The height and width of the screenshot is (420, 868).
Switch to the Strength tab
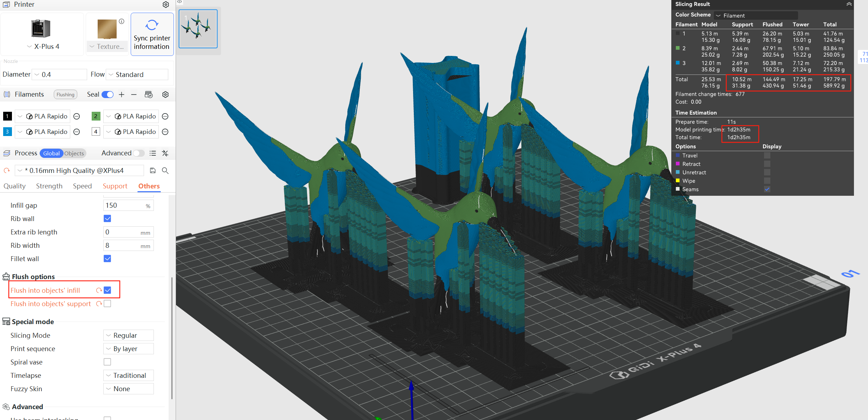click(x=49, y=186)
